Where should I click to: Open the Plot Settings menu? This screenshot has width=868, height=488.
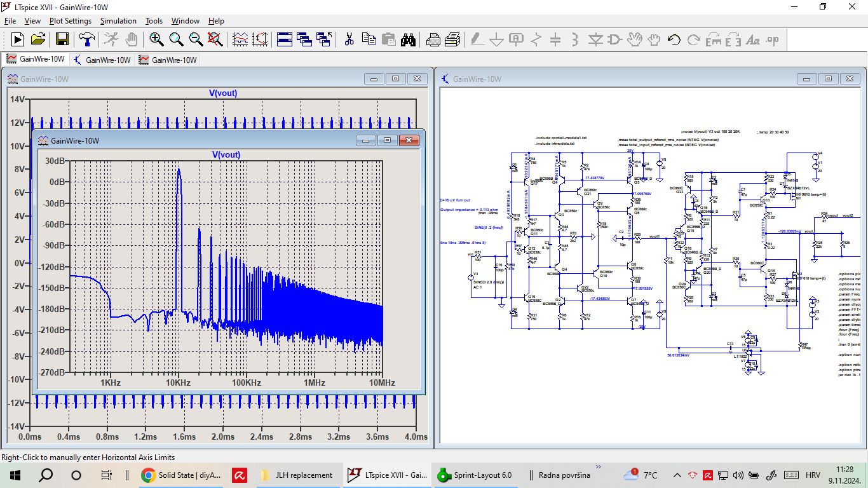[71, 21]
